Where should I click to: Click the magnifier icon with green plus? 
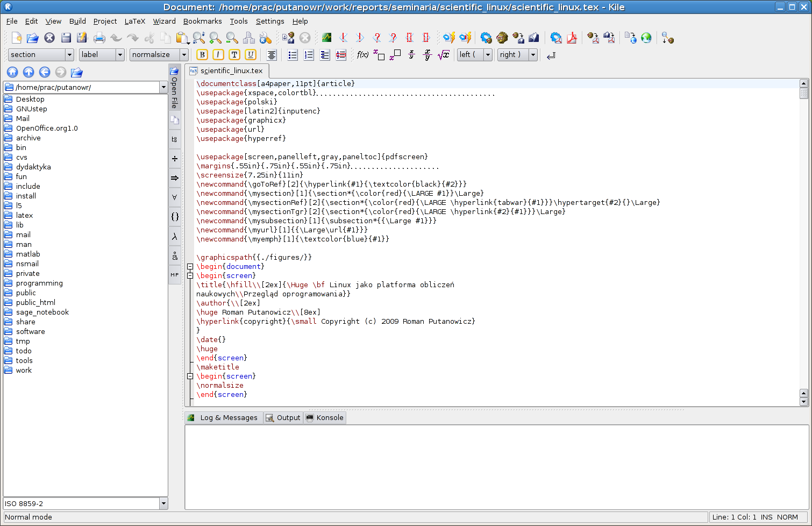(x=215, y=38)
